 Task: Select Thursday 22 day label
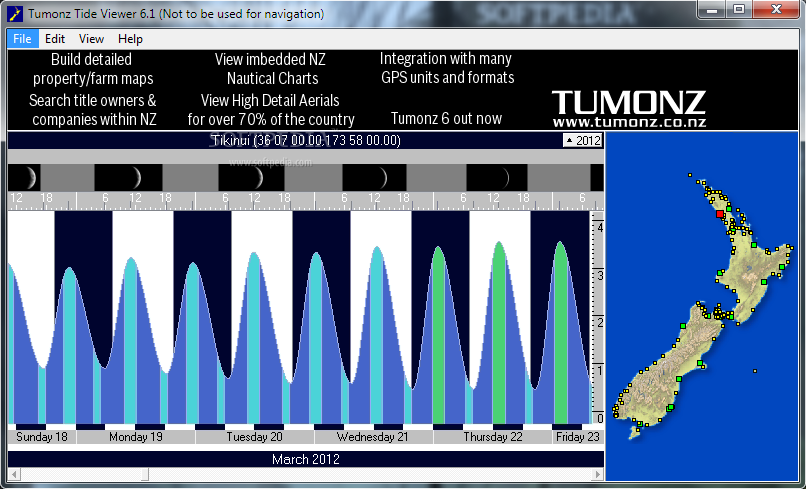492,437
